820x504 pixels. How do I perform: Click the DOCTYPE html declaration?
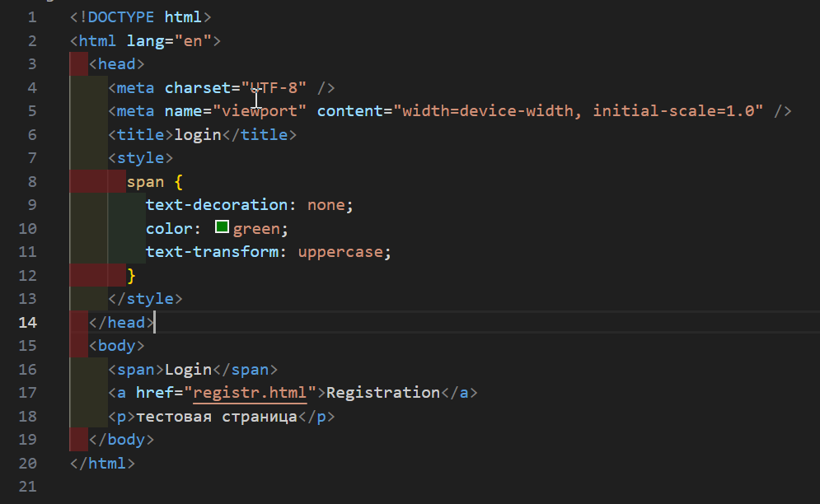coord(141,16)
